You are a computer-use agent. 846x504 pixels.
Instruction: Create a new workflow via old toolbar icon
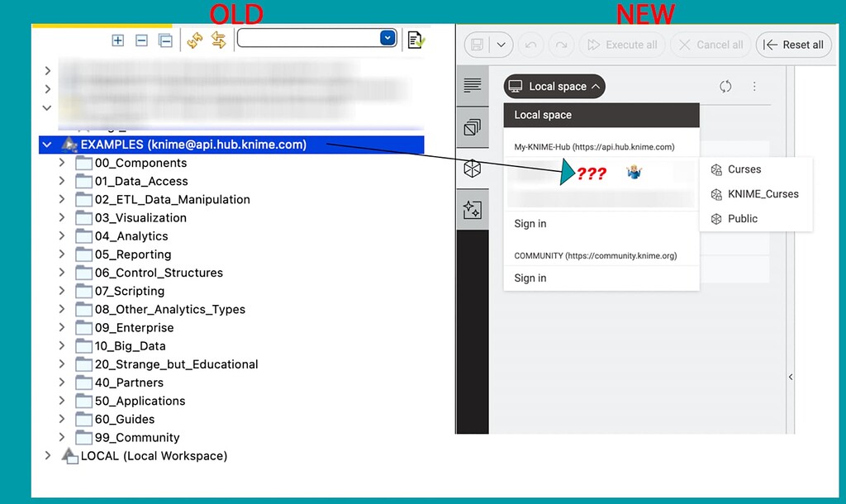[x=415, y=37]
